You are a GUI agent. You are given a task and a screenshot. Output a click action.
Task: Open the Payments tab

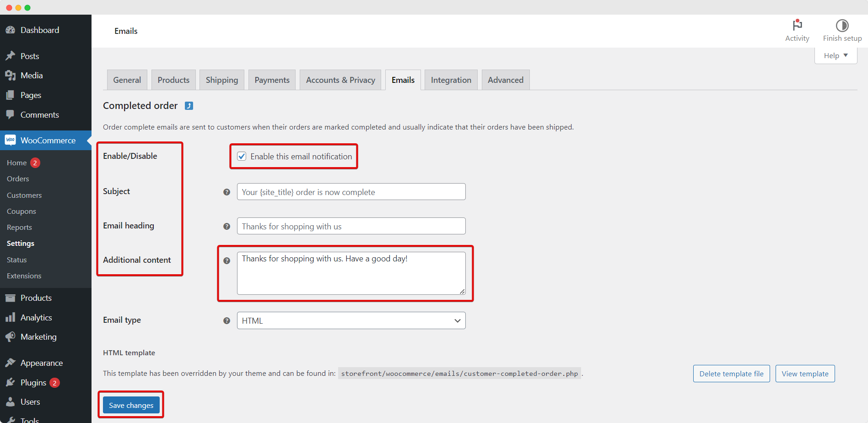click(x=272, y=80)
